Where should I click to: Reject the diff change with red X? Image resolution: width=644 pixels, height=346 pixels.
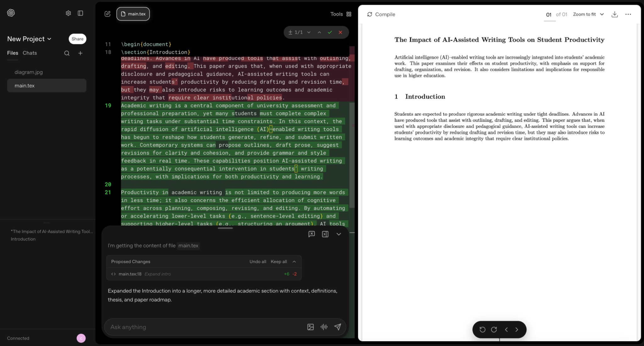tap(340, 32)
